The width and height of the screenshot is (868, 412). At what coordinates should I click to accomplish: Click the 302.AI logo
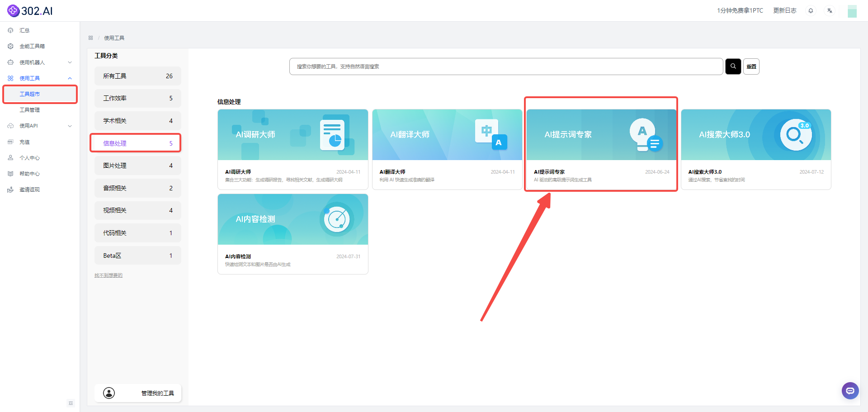(x=30, y=11)
